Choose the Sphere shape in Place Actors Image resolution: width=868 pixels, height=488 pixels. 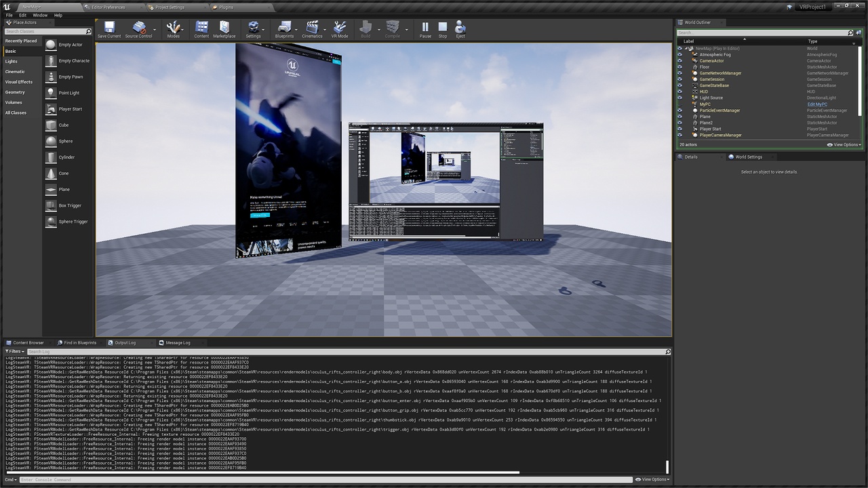point(68,141)
